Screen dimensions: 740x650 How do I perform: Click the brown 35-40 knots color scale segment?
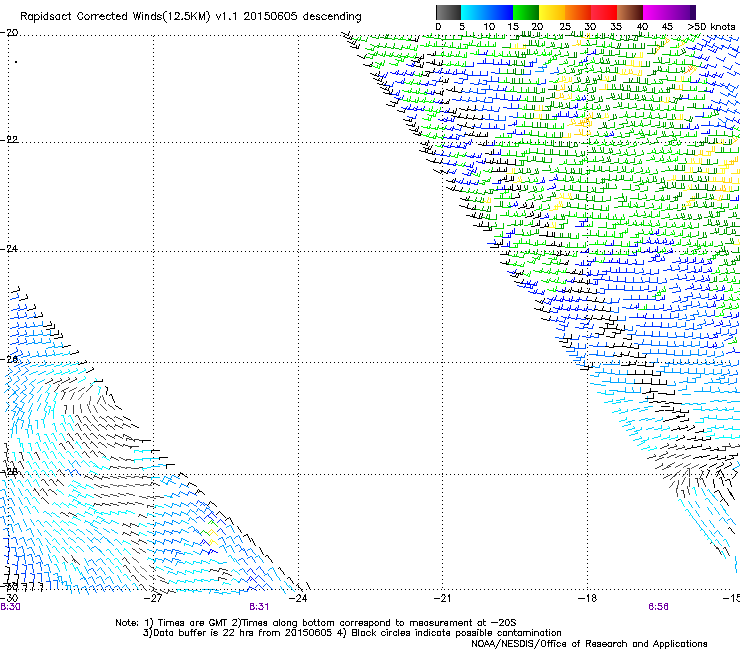pos(630,12)
